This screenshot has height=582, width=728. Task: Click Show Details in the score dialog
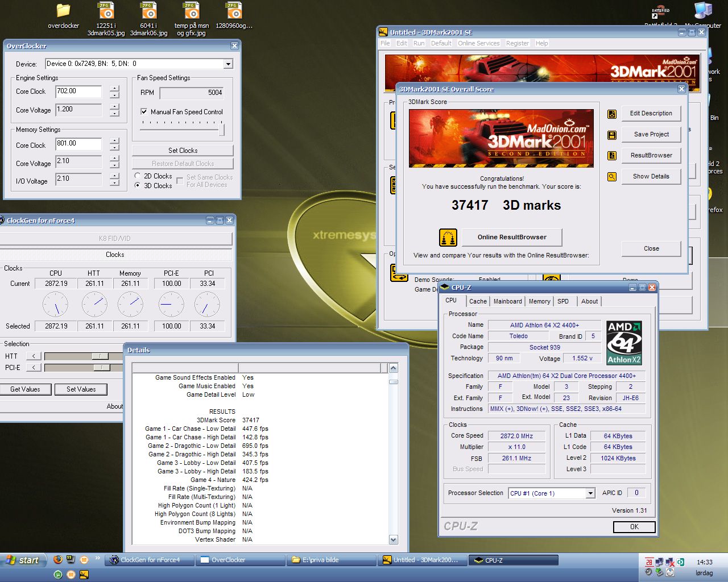pos(651,177)
